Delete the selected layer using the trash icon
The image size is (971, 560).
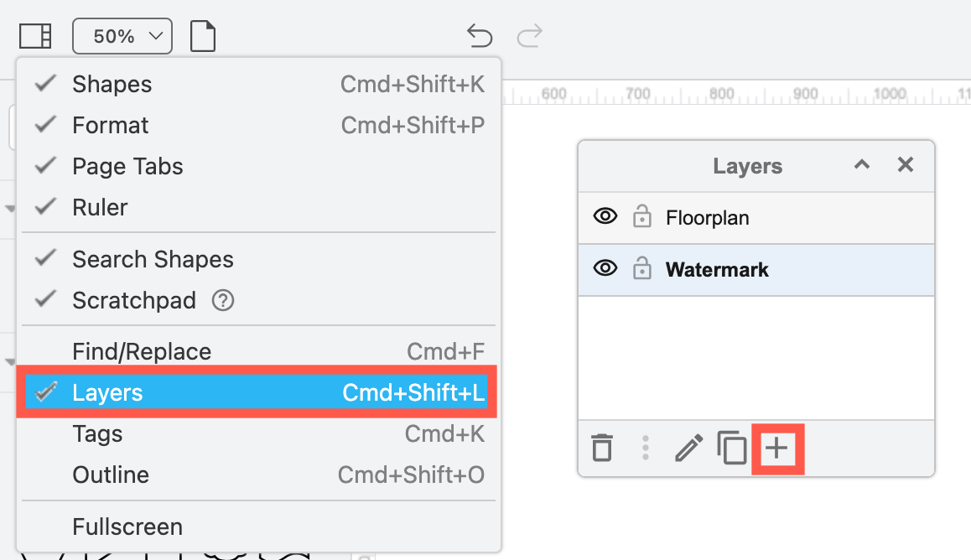click(602, 449)
